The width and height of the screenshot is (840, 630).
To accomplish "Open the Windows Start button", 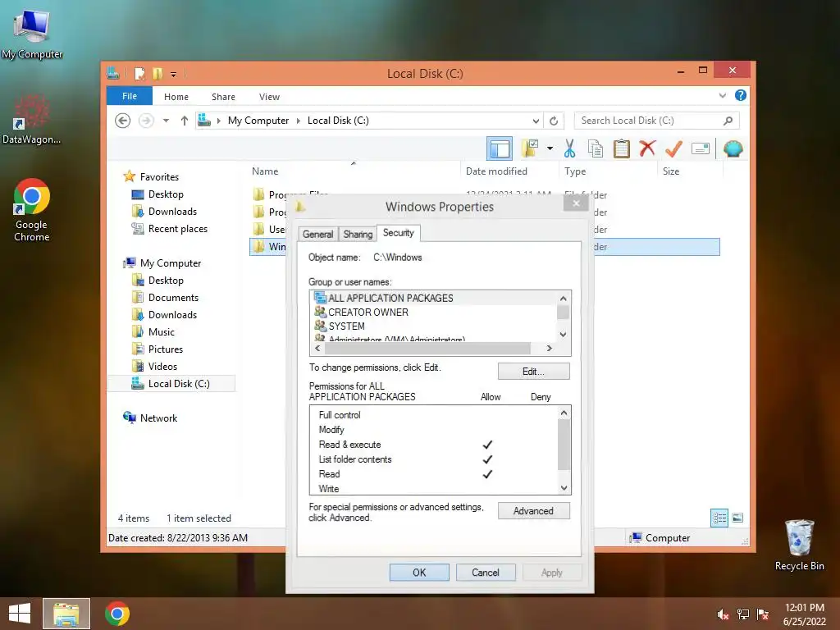I will pos(20,614).
